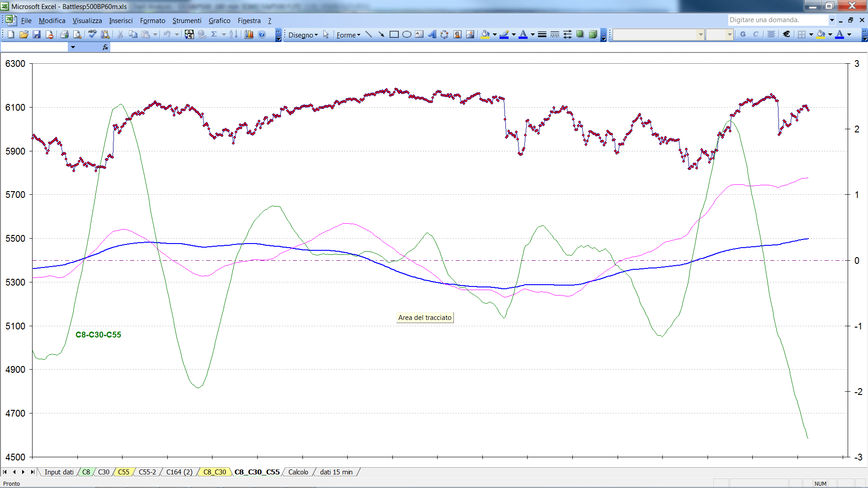
Task: Toggle bold with the G button
Action: (x=743, y=34)
